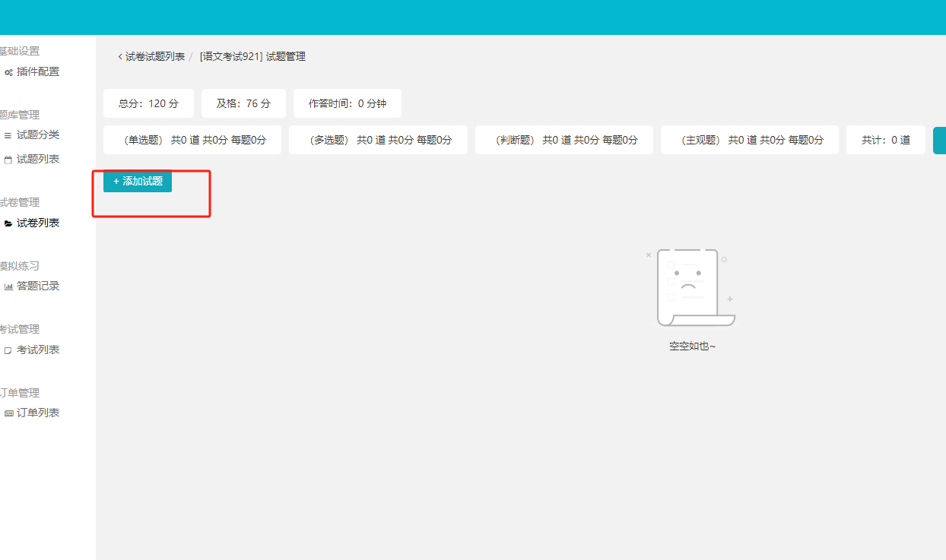The width and height of the screenshot is (946, 560).
Task: Open 试题列表 in the sidebar
Action: point(38,159)
